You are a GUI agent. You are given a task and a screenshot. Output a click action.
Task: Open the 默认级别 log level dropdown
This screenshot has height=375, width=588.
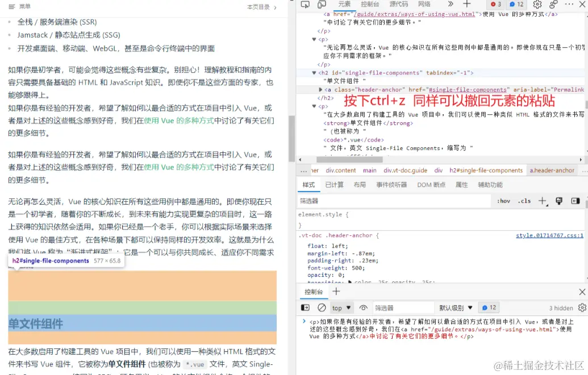pos(456,308)
